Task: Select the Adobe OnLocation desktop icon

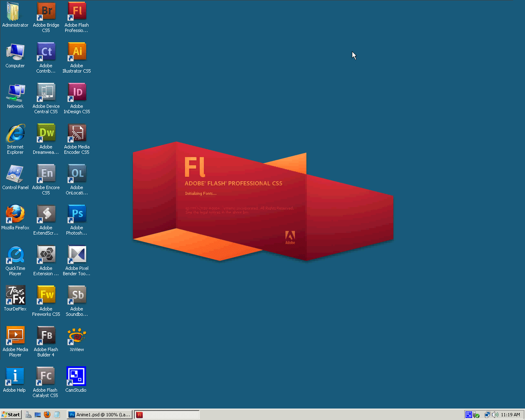Action: click(77, 180)
